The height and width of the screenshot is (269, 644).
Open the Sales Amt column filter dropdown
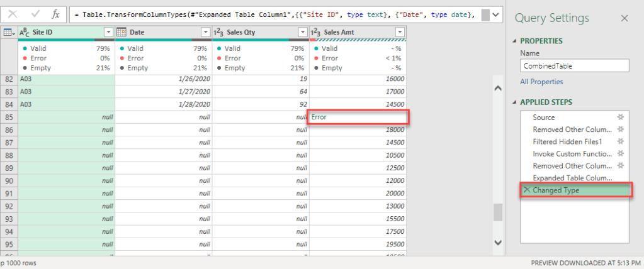pyautogui.click(x=399, y=32)
